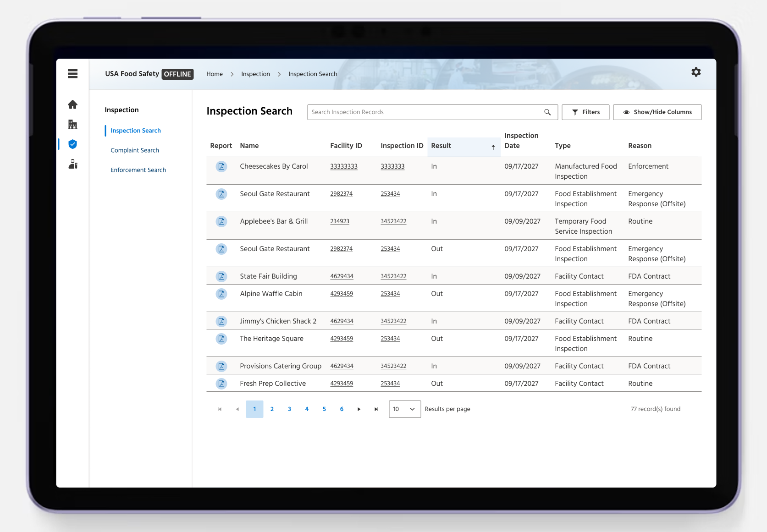Screen dimensions: 767x532
Task: Click the search magnifier icon
Action: [547, 112]
